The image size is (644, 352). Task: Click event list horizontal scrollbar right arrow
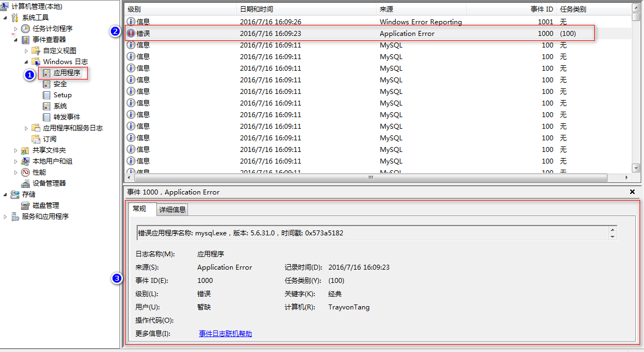626,177
